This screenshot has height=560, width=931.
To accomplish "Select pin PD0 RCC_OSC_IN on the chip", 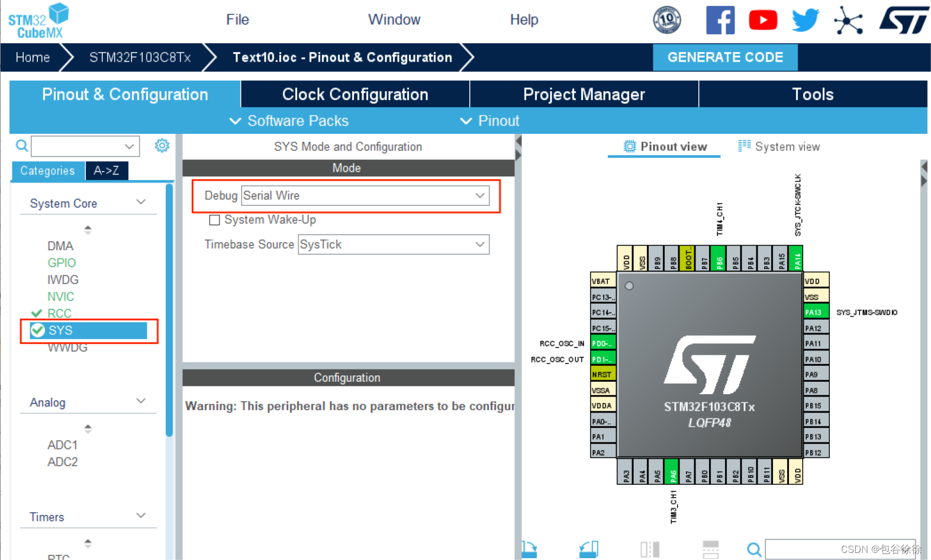I will pos(603,343).
